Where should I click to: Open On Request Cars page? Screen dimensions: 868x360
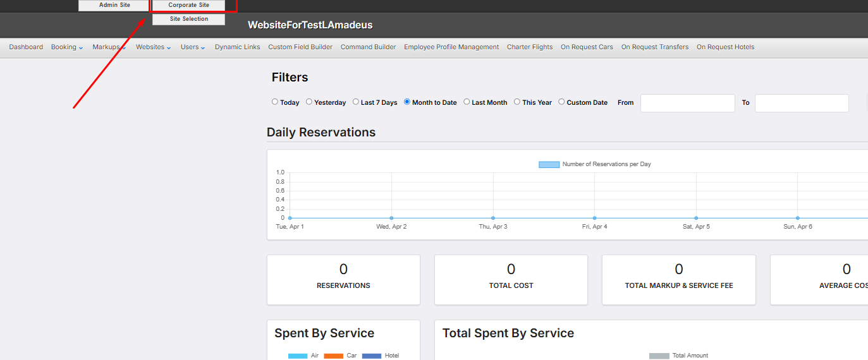pyautogui.click(x=587, y=47)
